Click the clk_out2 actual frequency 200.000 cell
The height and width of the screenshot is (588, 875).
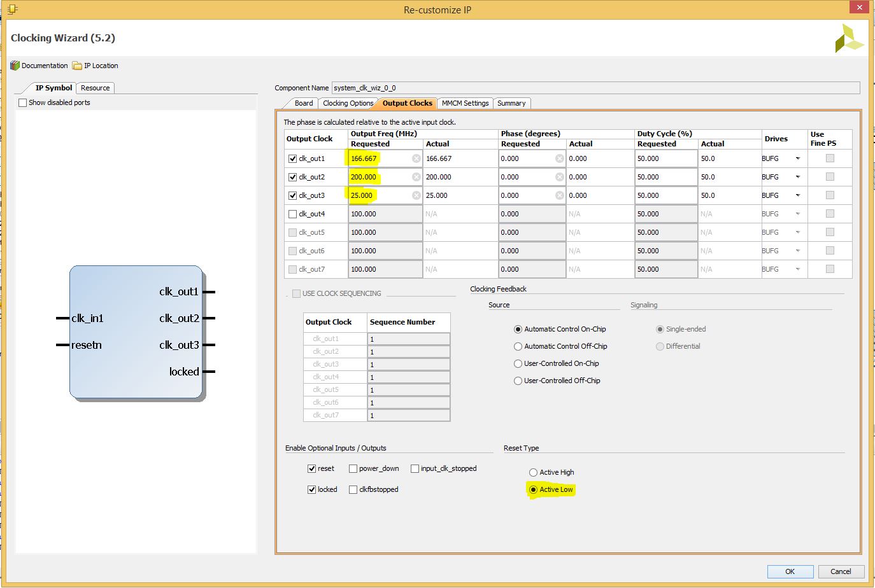click(460, 177)
